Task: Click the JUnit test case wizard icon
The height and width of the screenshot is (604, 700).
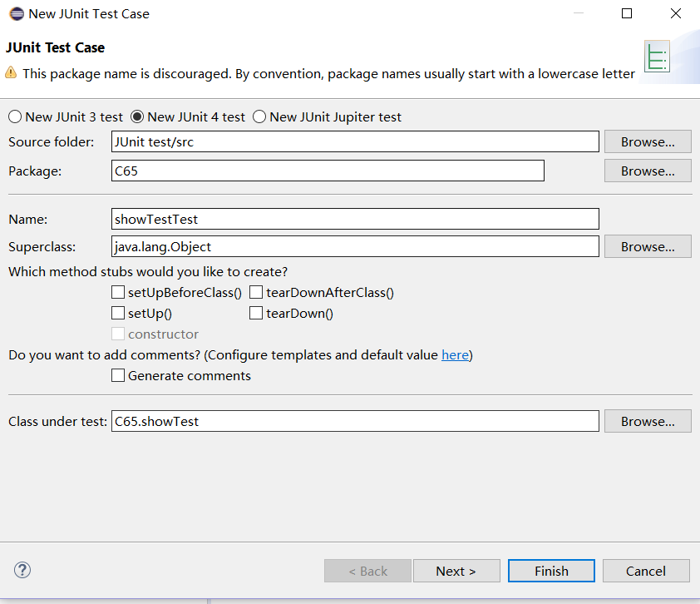Action: click(657, 57)
